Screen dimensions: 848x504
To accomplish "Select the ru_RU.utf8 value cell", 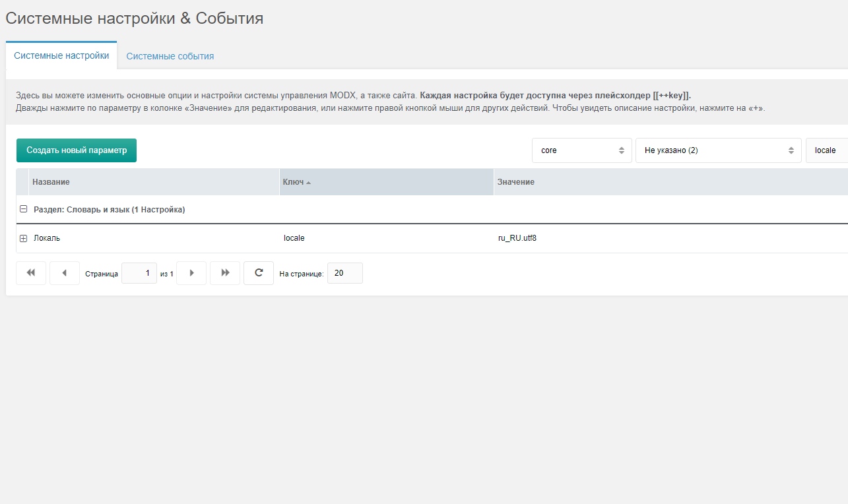I will 517,238.
